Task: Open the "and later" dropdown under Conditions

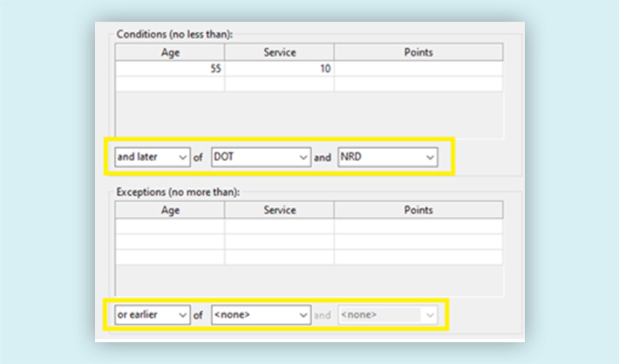Action: pos(152,158)
